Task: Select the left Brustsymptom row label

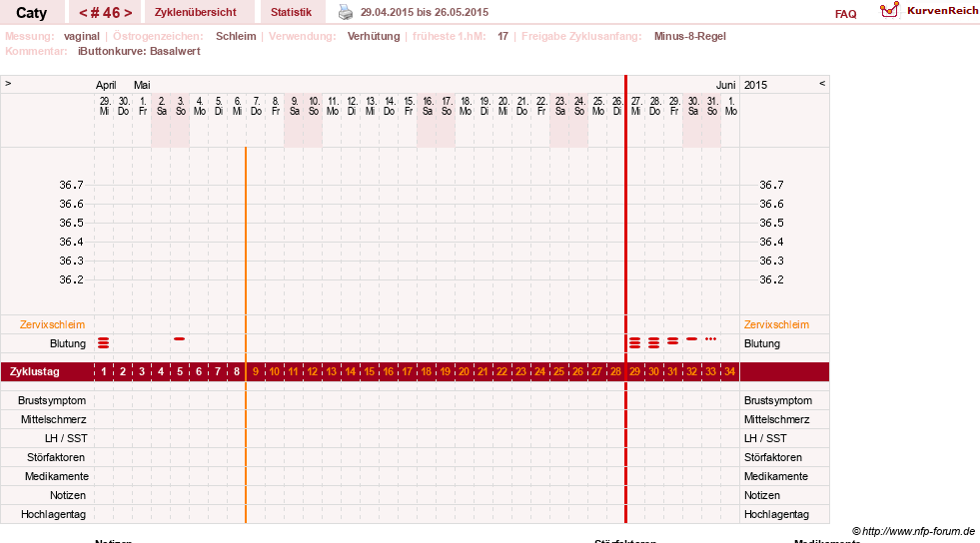Action: [52, 400]
